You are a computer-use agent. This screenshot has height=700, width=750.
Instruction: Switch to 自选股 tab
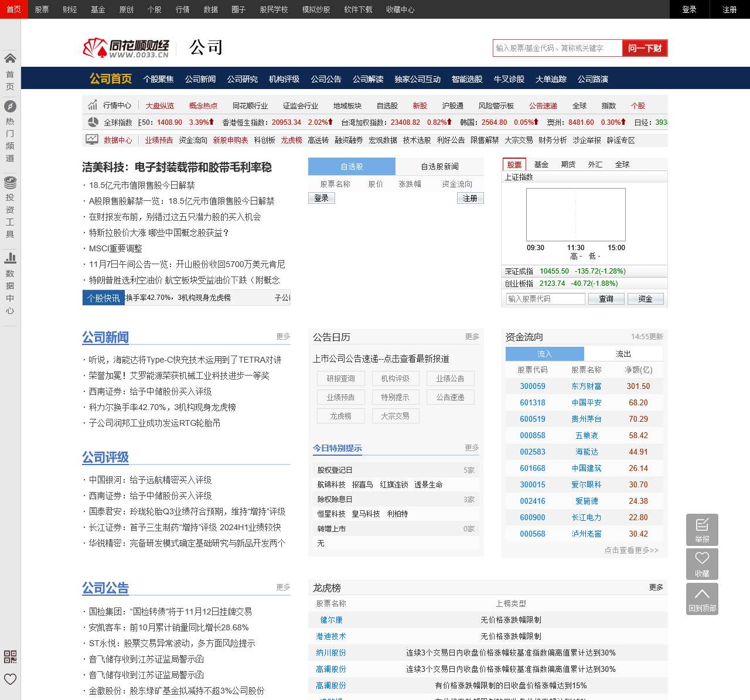point(352,166)
